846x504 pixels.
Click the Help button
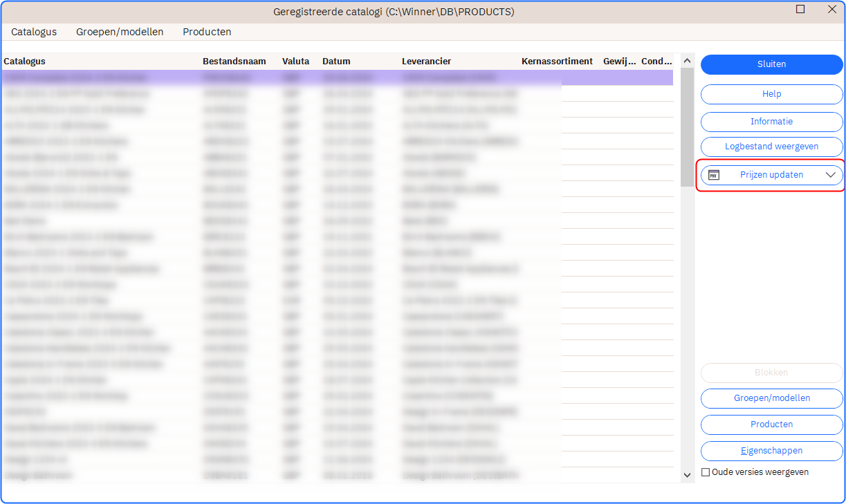pyautogui.click(x=771, y=94)
